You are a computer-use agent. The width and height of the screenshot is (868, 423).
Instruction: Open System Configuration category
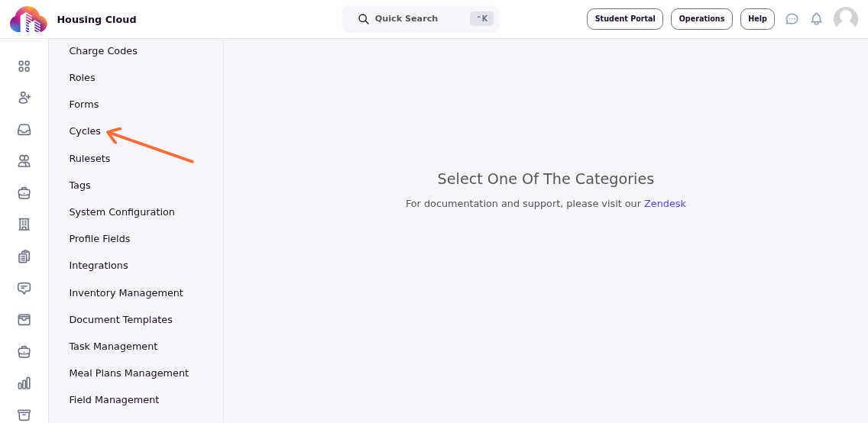121,211
